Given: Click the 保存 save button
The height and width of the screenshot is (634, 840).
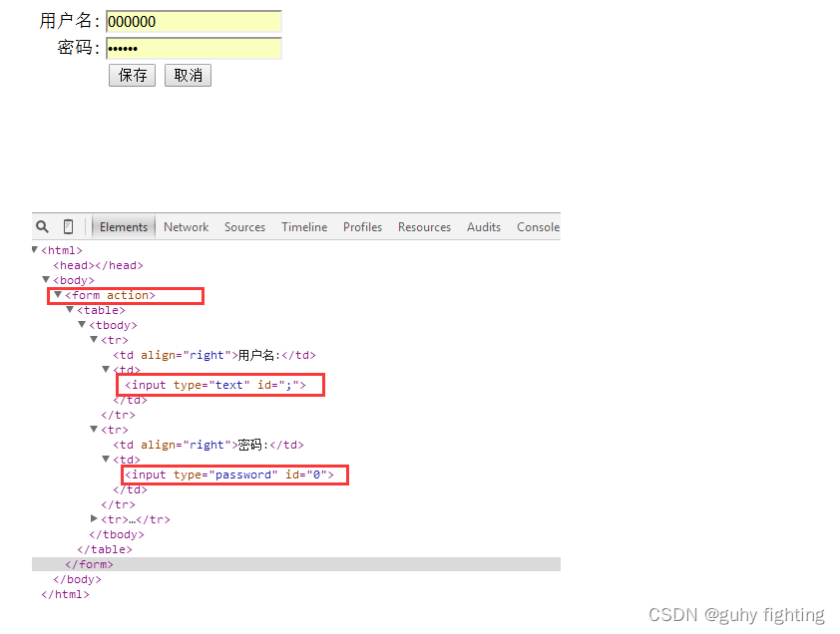Looking at the screenshot, I should pyautogui.click(x=133, y=75).
